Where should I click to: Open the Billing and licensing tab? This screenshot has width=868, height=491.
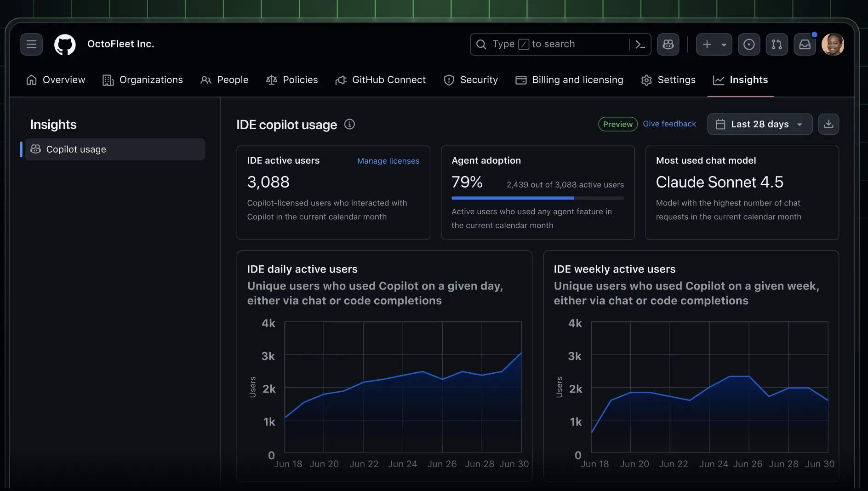point(569,80)
